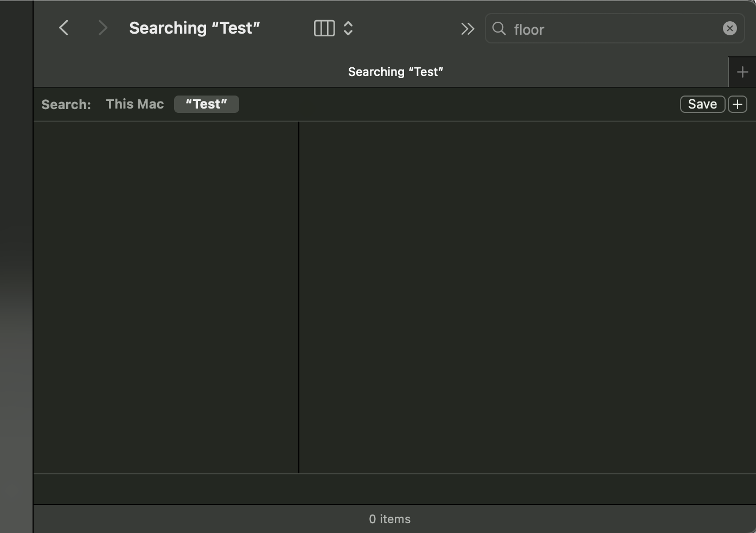Click the forward navigation arrow
756x533 pixels.
click(102, 28)
